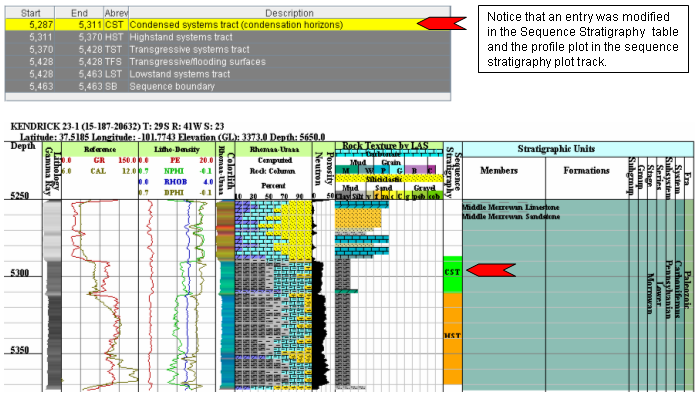Click the End column header
The height and width of the screenshot is (396, 699).
point(79,13)
